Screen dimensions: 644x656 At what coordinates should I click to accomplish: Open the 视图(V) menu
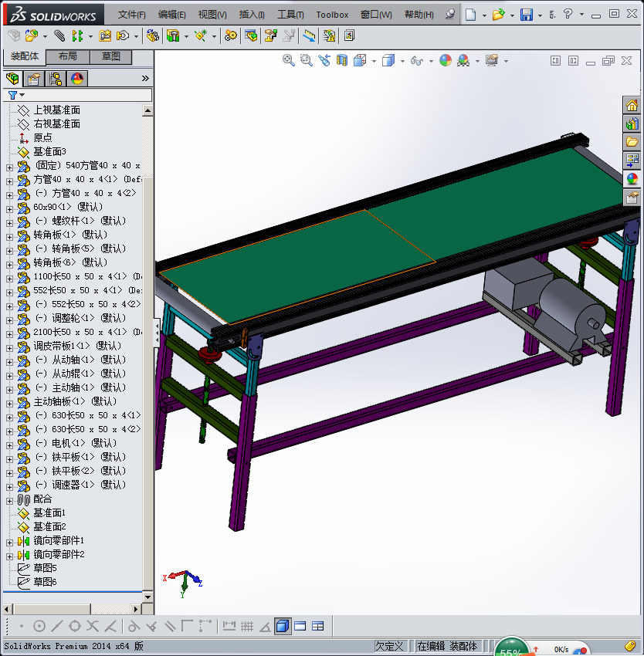pos(212,15)
